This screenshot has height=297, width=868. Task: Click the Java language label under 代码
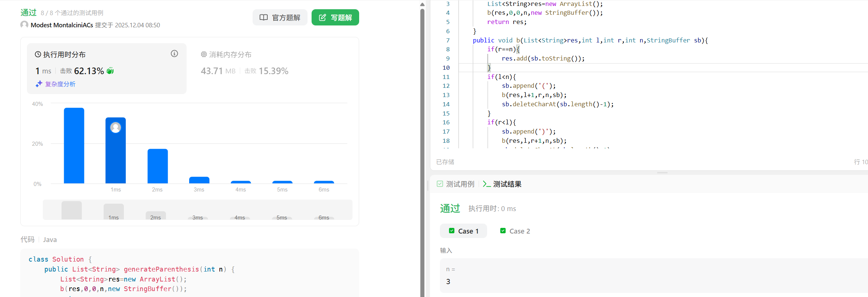[50, 239]
